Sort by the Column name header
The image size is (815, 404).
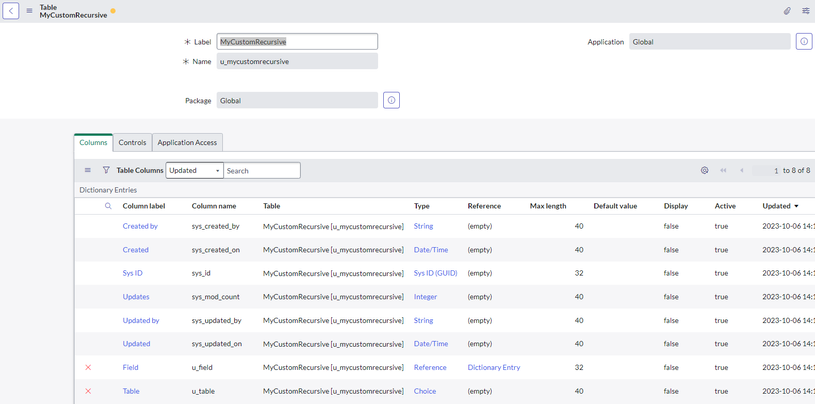(x=214, y=206)
